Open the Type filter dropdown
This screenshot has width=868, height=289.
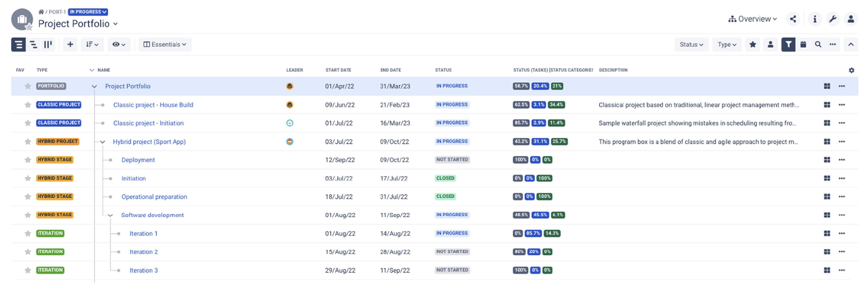[727, 45]
